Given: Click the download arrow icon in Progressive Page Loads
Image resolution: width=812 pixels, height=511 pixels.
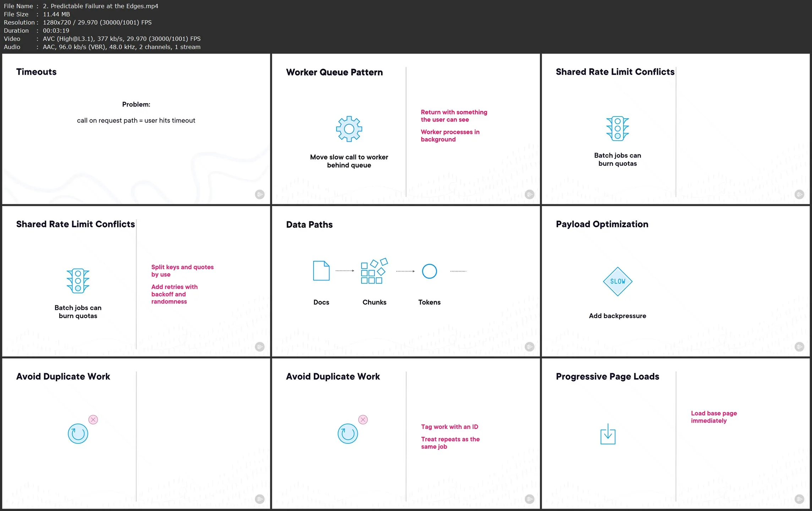Looking at the screenshot, I should [x=607, y=434].
